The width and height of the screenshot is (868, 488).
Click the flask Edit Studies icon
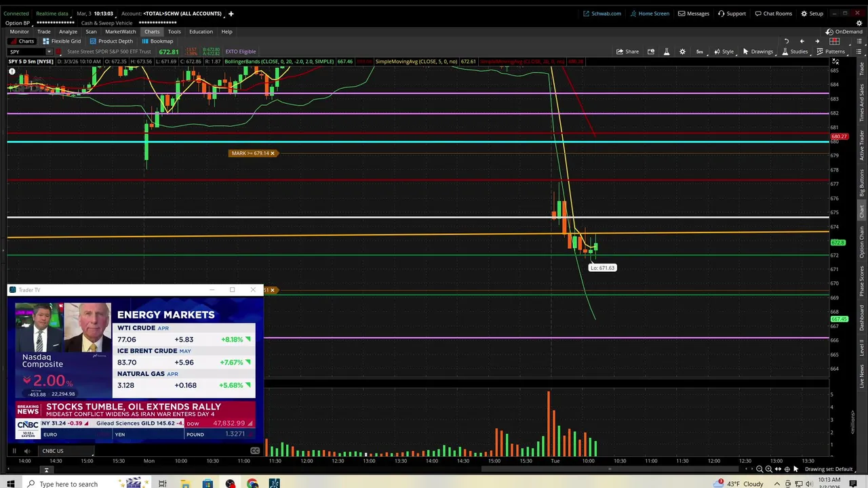(x=667, y=52)
